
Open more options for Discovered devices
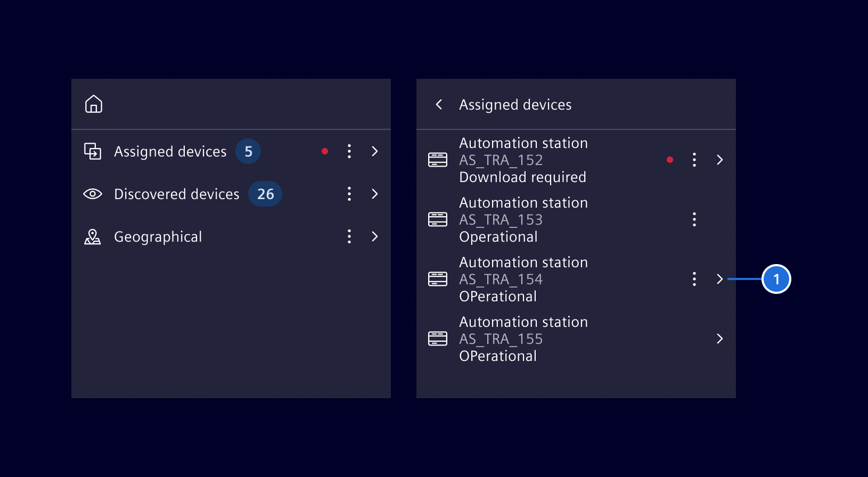click(349, 194)
